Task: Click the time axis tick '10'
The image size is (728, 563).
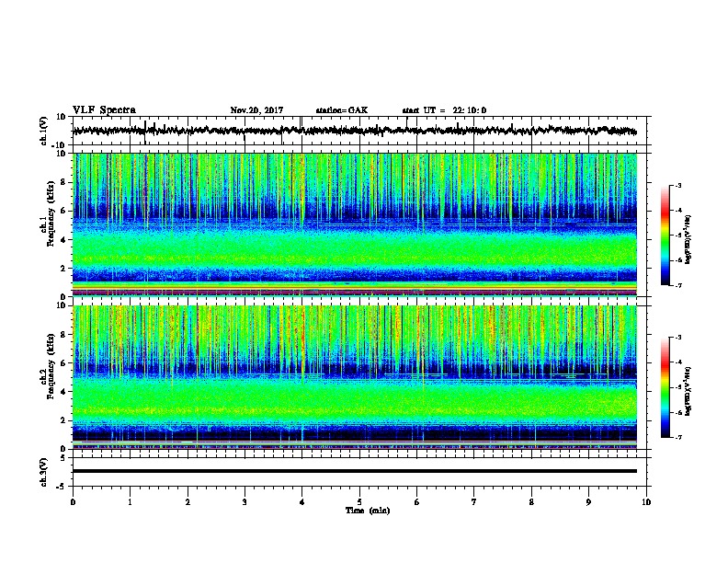Action: 646,502
